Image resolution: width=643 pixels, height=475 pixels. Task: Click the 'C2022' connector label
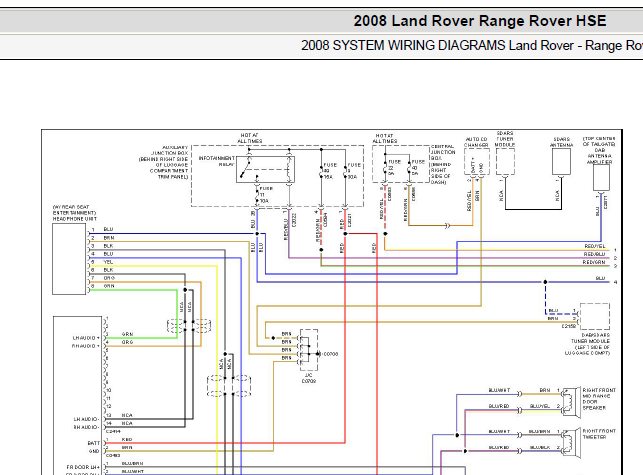click(x=294, y=220)
